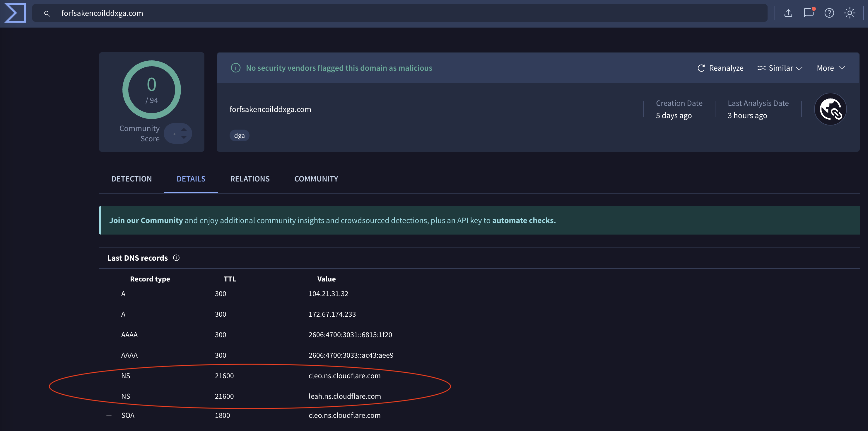Expand the SOA record row
Viewport: 868px width, 431px height.
click(x=109, y=415)
